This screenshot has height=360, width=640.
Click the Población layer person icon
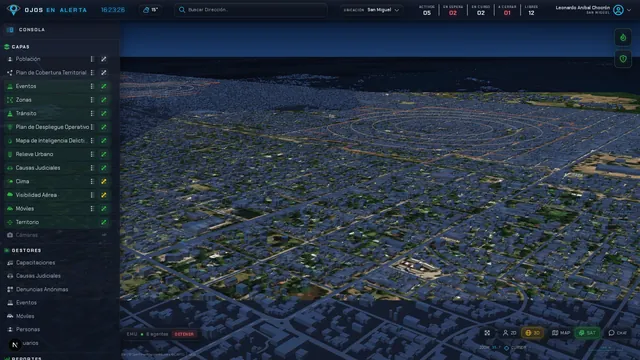10,59
